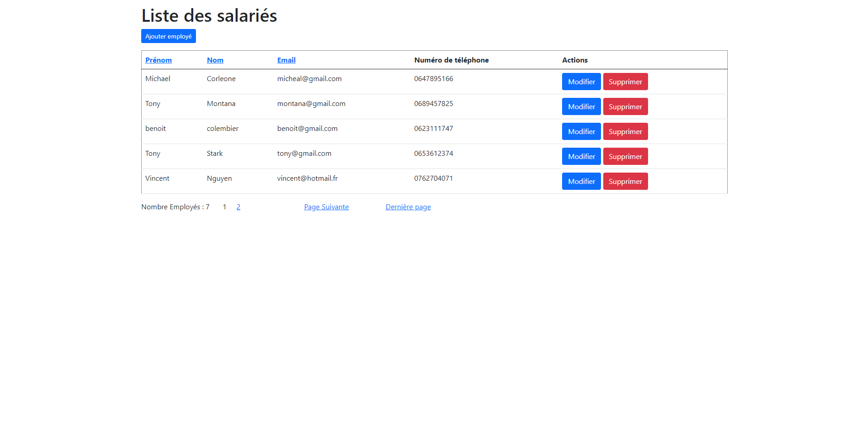868x424 pixels.
Task: Select the current page number 1
Action: pos(224,207)
